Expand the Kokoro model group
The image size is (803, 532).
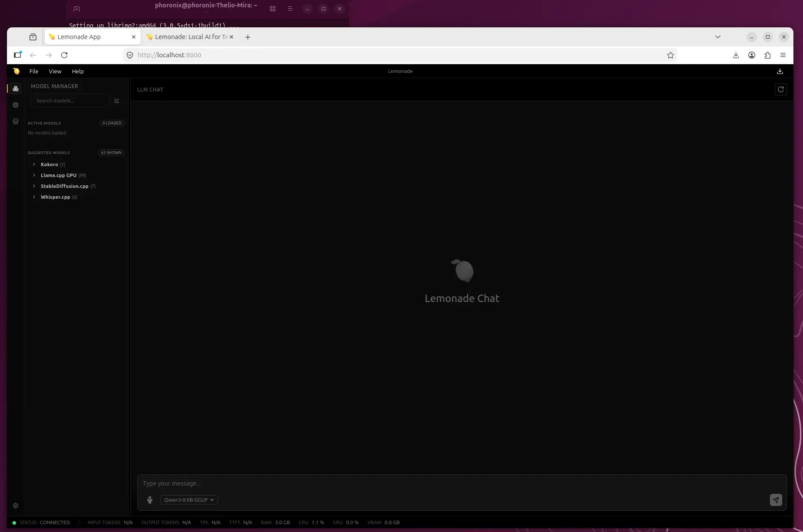coord(49,164)
